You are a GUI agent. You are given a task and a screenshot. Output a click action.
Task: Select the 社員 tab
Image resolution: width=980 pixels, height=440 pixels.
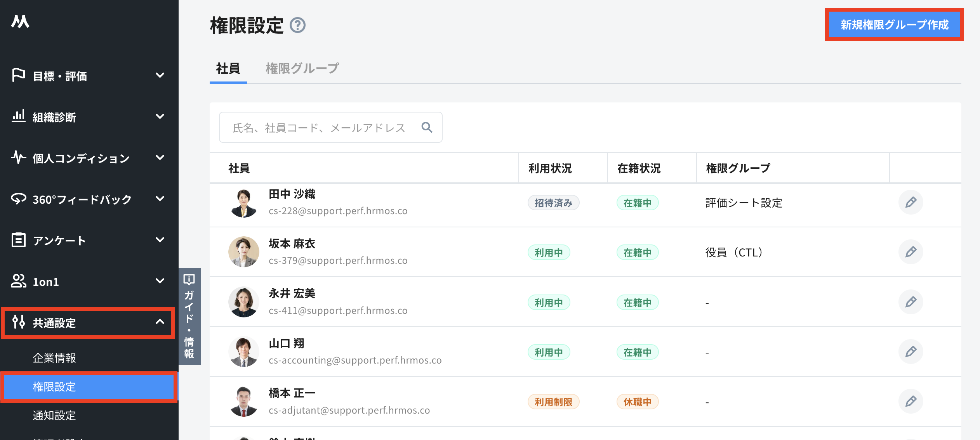(x=228, y=69)
